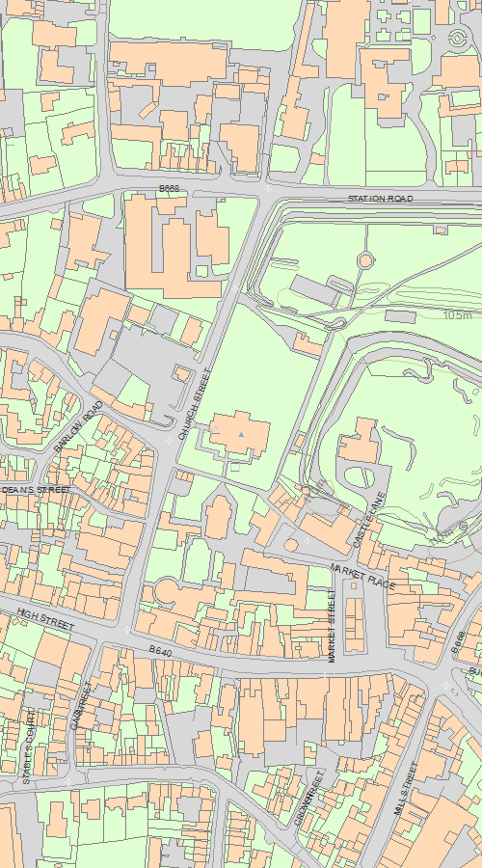Select the Crown Street label
Image resolution: width=482 pixels, height=868 pixels.
pos(308,799)
